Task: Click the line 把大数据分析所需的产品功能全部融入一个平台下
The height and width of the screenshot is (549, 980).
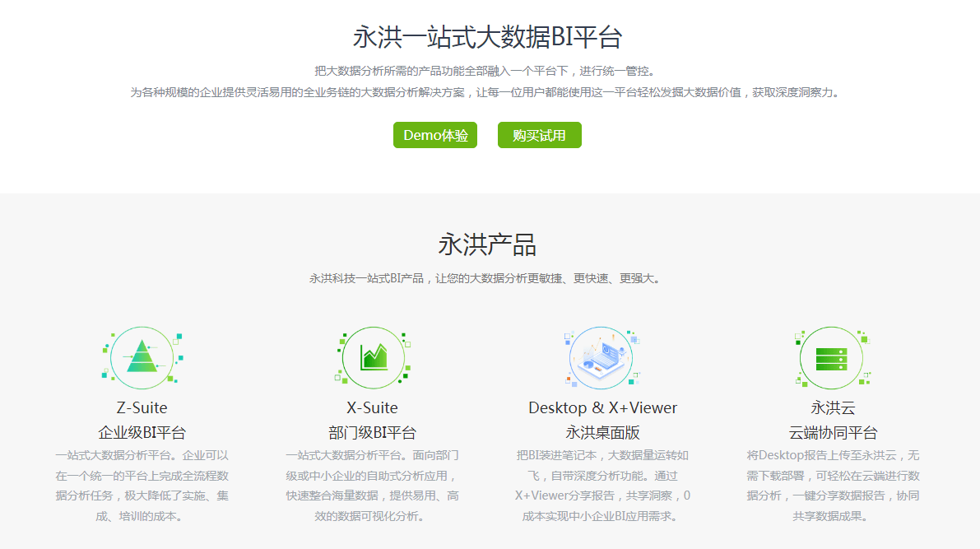Action: coord(485,72)
